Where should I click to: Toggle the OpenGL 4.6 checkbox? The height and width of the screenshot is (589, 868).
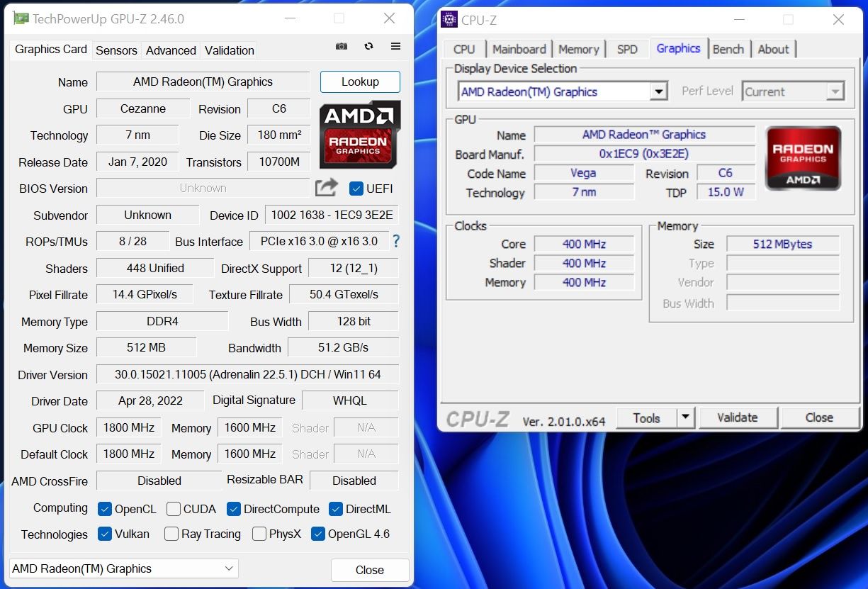pyautogui.click(x=318, y=534)
